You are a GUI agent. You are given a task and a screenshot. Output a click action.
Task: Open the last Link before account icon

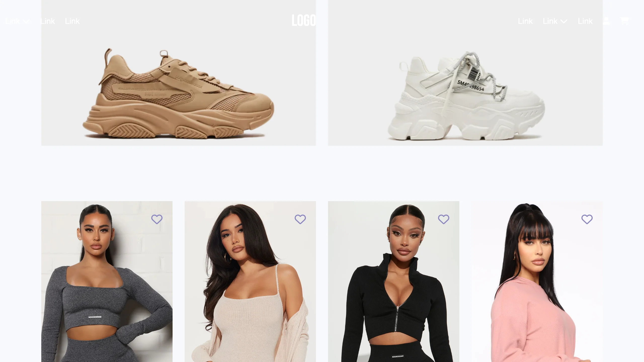[585, 21]
